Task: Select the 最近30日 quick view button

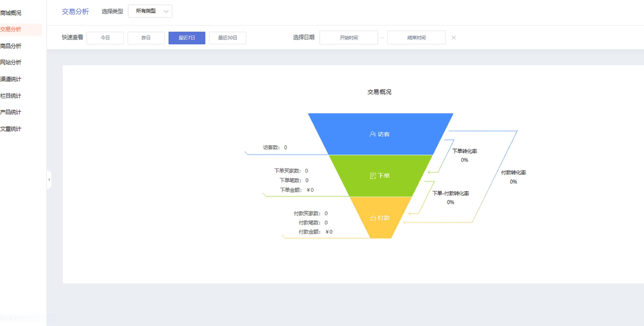Action: tap(227, 38)
